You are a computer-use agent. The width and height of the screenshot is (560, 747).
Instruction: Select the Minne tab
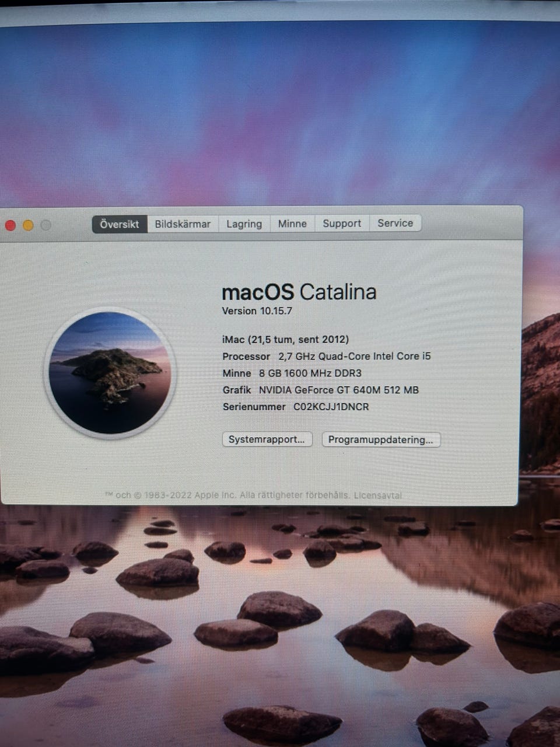pos(292,224)
